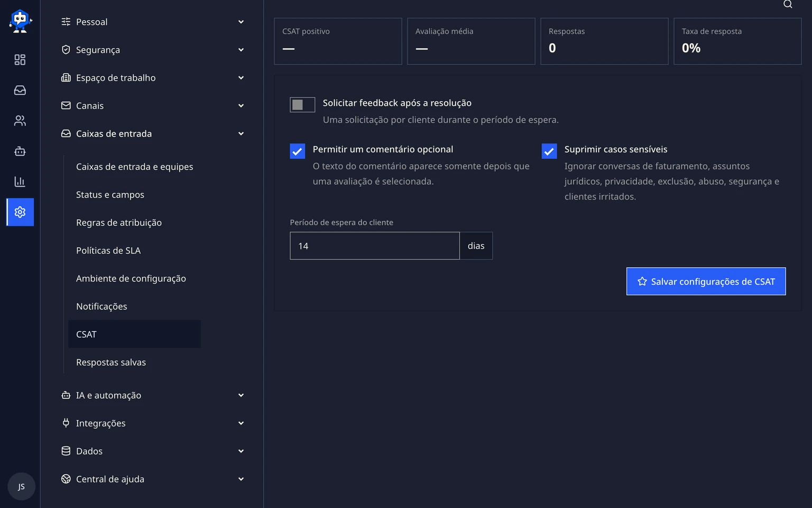Open the inbox tray icon in sidebar
Screen dimensions: 812x508
(20, 90)
